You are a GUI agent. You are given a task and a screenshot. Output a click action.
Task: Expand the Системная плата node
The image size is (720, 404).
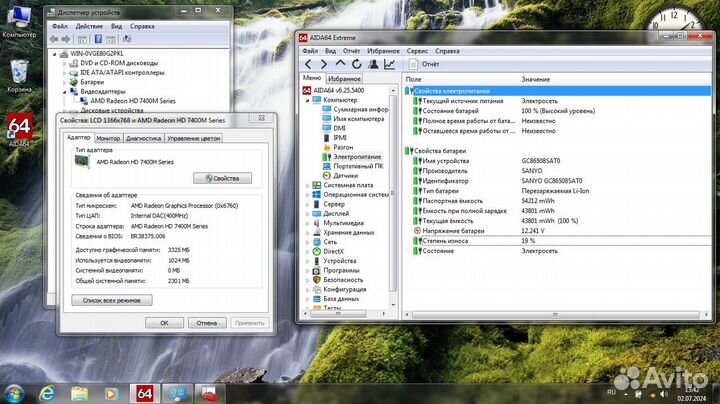click(308, 185)
